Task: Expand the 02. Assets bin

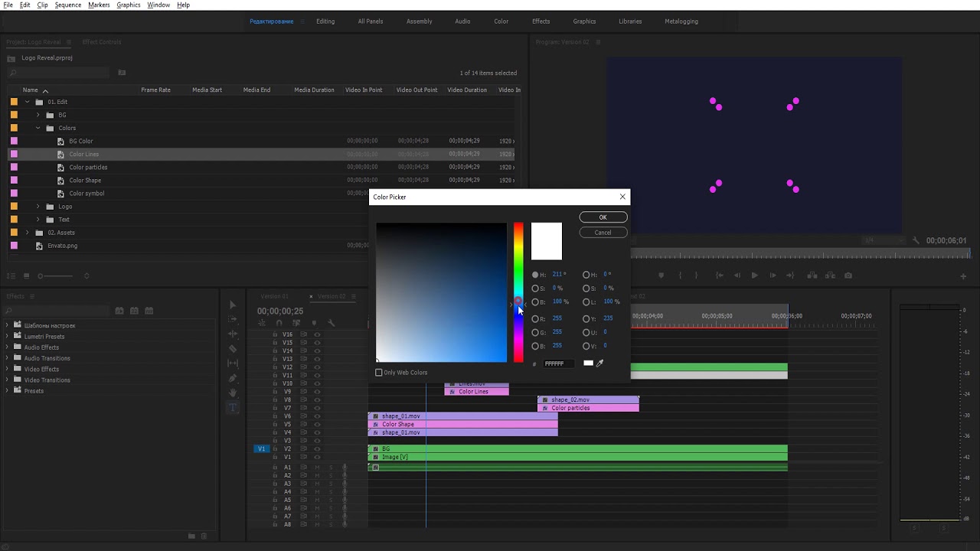Action: [28, 233]
